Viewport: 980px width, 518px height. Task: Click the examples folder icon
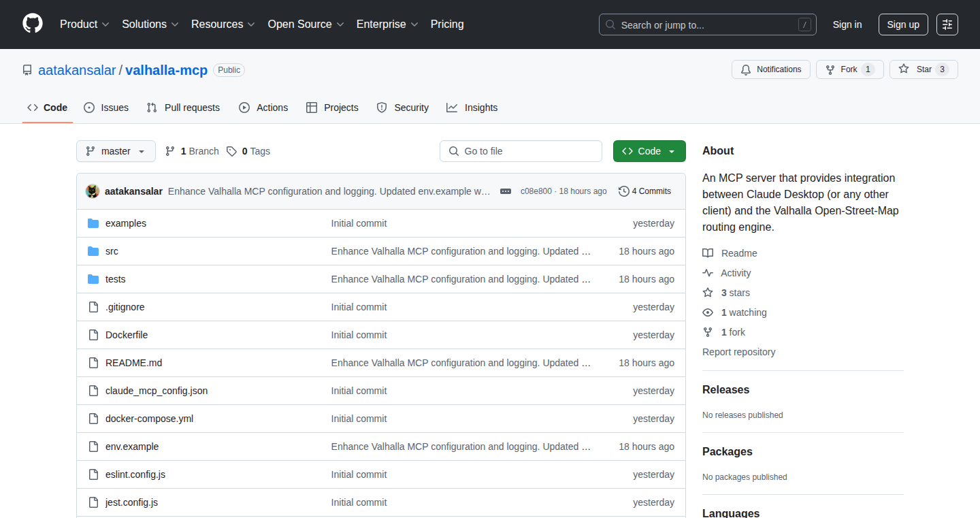[93, 223]
